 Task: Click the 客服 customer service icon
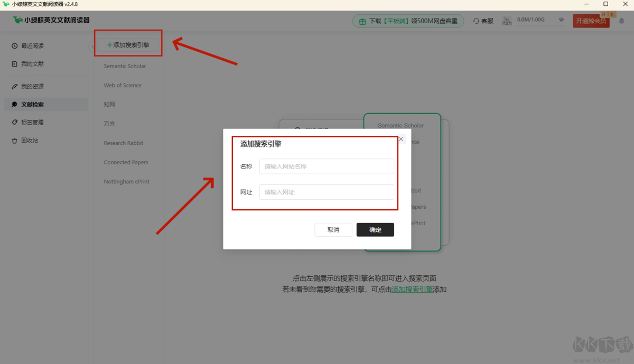point(477,21)
